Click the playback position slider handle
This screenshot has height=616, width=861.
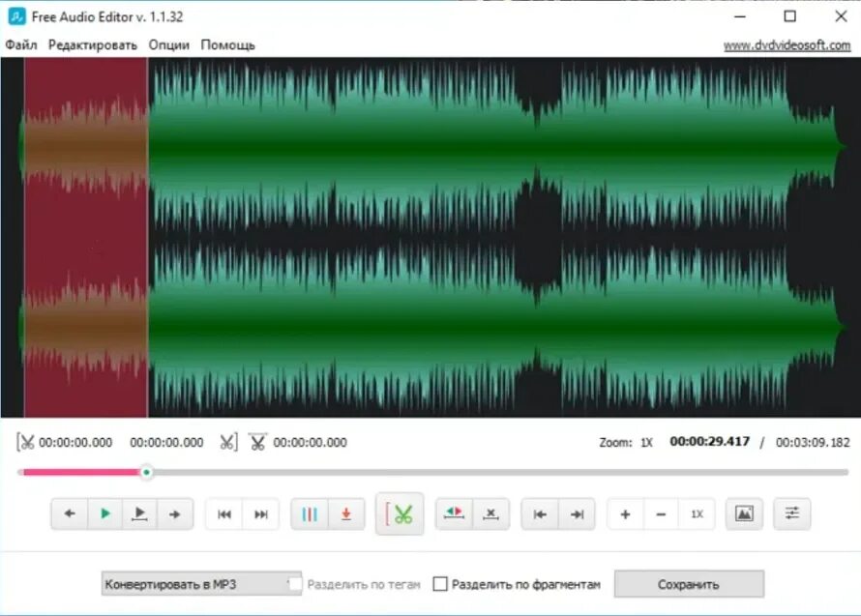[147, 472]
